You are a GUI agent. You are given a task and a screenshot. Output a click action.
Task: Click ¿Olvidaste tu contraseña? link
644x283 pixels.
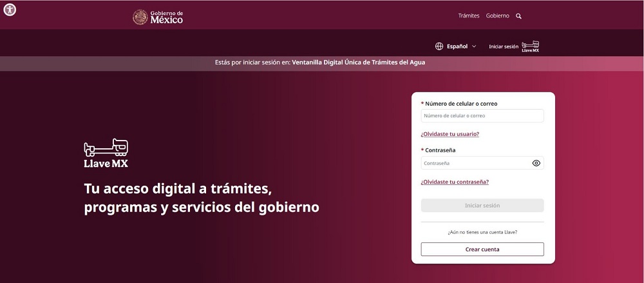point(455,182)
